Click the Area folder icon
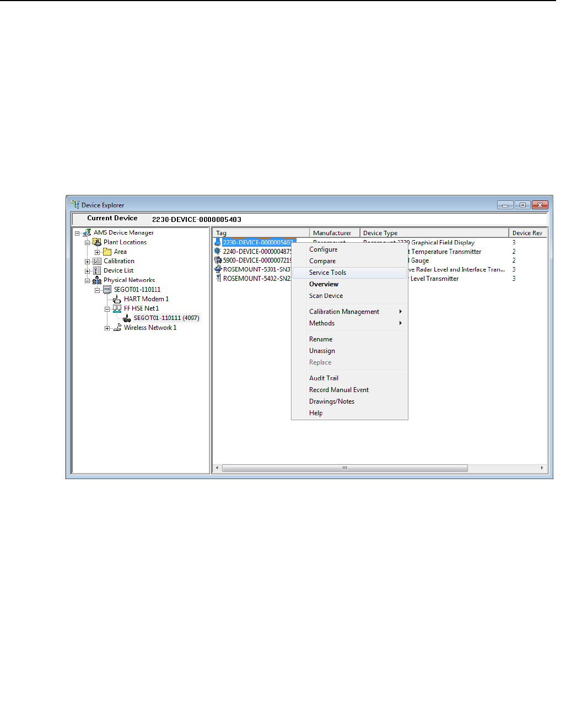 (107, 252)
